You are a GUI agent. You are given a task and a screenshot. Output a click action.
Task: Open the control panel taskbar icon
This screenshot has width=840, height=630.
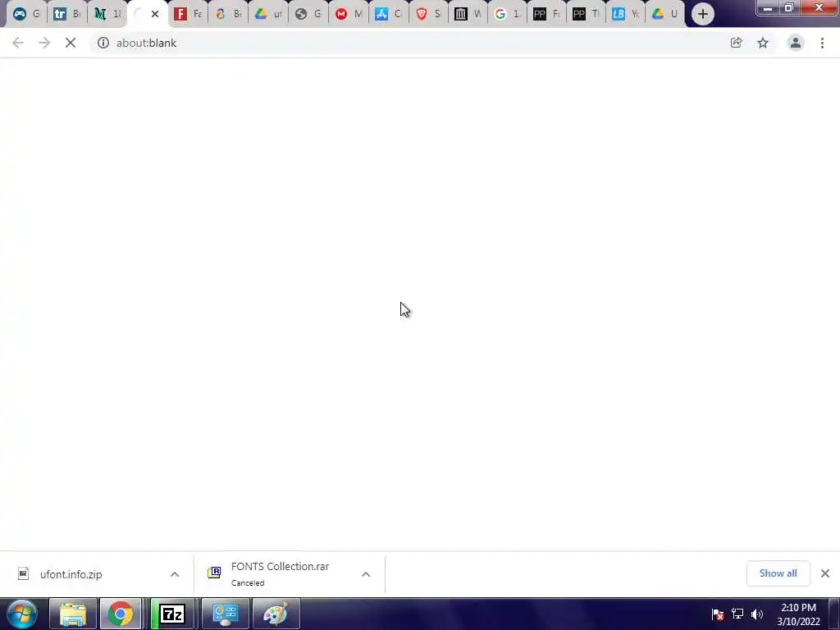click(x=225, y=614)
